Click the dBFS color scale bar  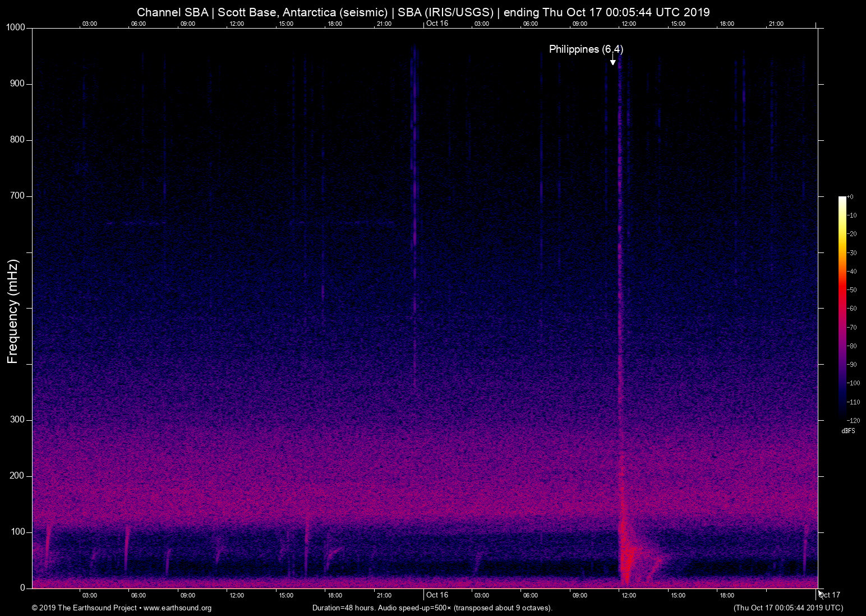[x=842, y=307]
